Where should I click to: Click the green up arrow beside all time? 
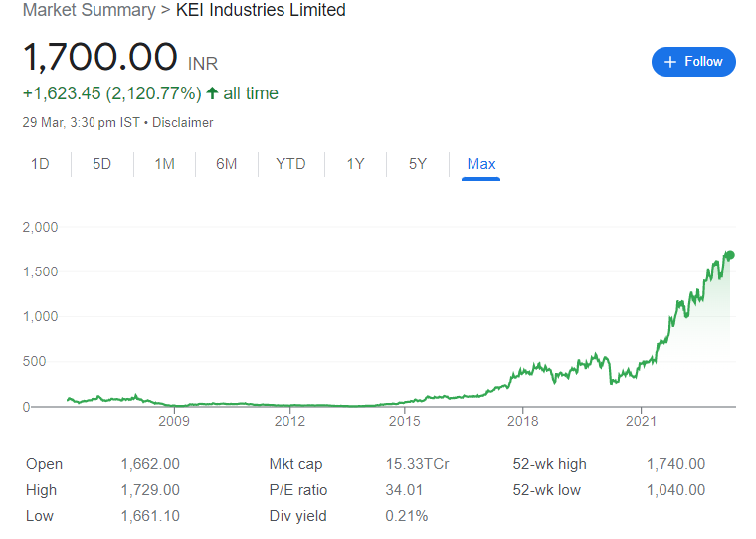click(x=212, y=93)
